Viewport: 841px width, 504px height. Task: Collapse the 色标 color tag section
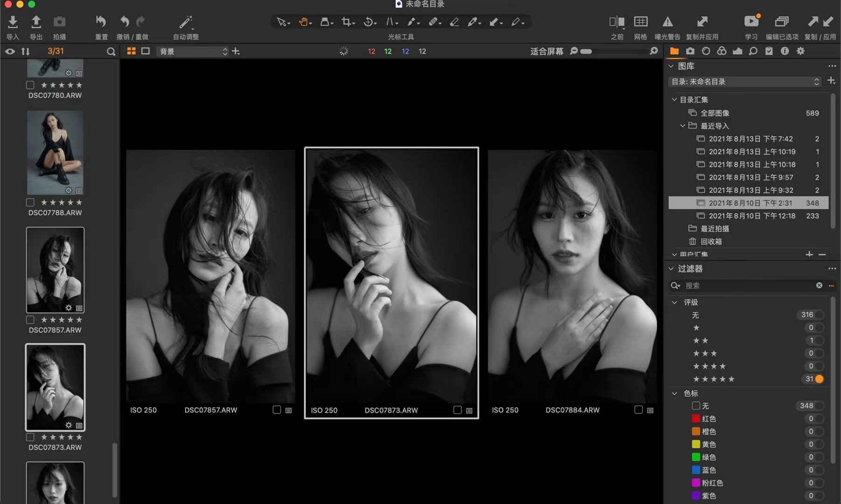coord(674,393)
